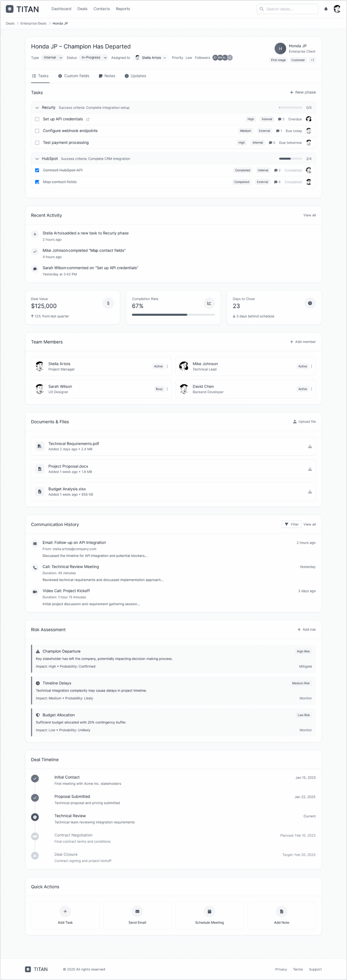
Task: Open the notifications bell icon
Action: (326, 9)
